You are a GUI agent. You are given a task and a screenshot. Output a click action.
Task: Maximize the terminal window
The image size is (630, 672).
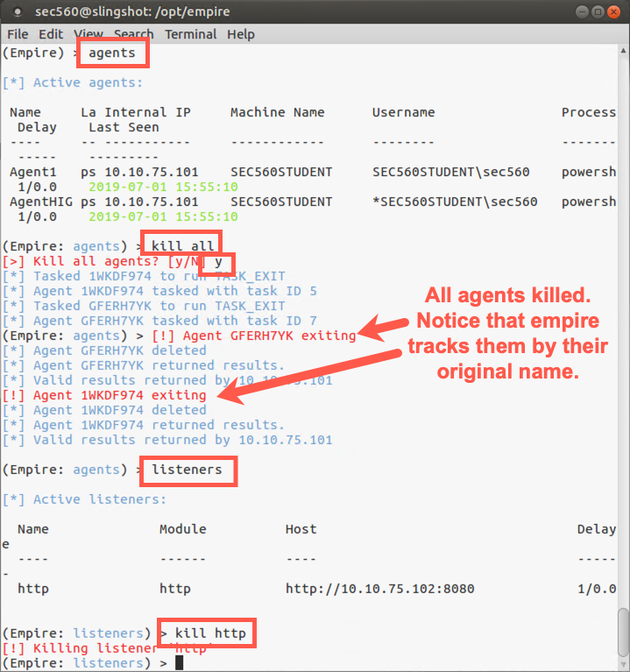click(598, 11)
